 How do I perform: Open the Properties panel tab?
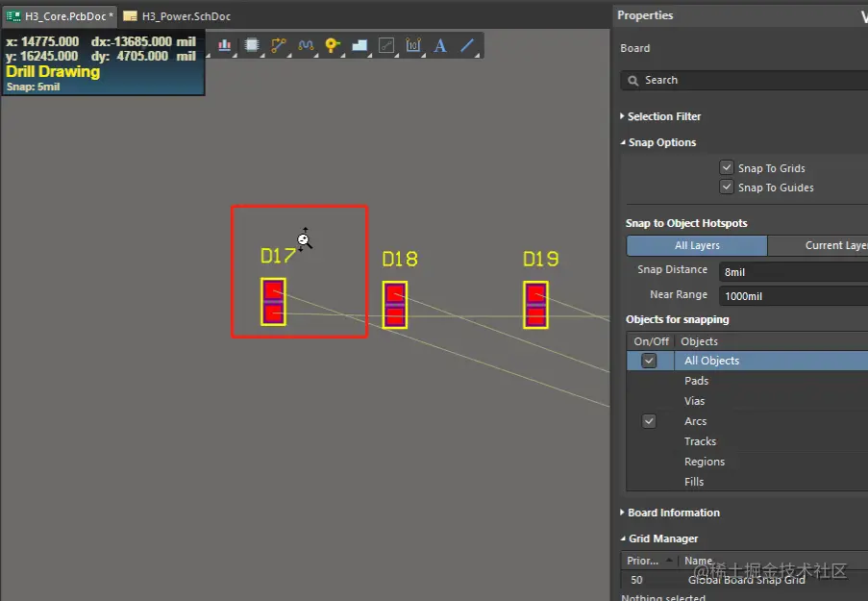645,15
